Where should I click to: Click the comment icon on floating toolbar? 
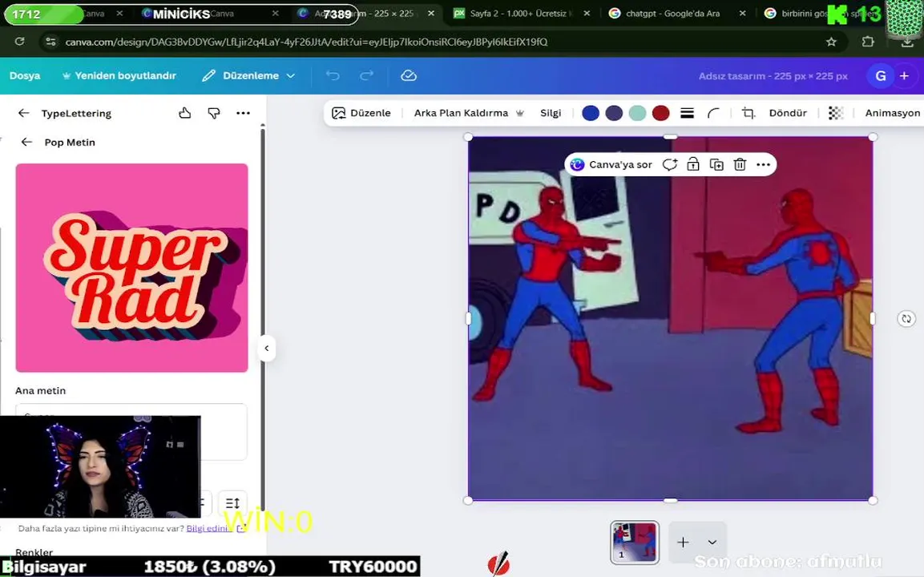[x=669, y=164]
